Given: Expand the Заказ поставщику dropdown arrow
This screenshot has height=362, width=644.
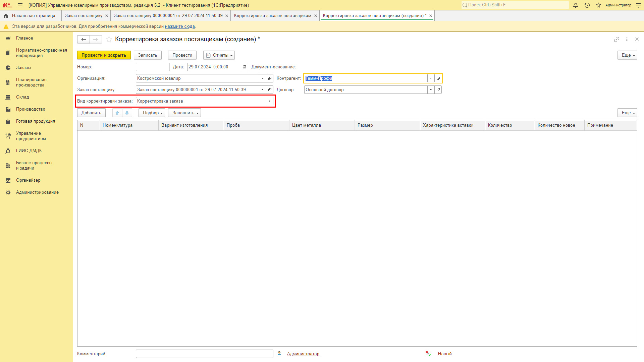Looking at the screenshot, I should [263, 89].
